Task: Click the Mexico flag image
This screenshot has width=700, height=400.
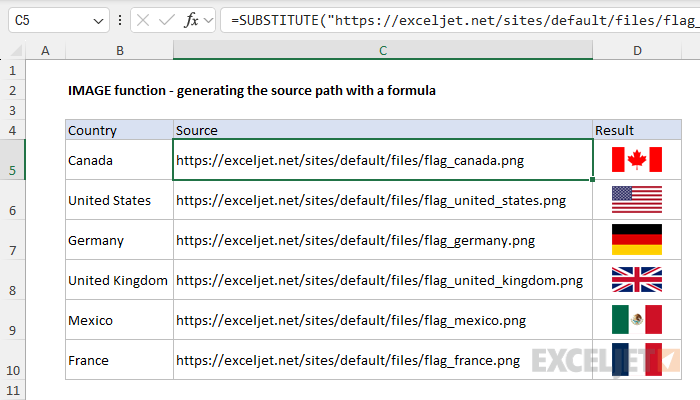Action: point(637,320)
